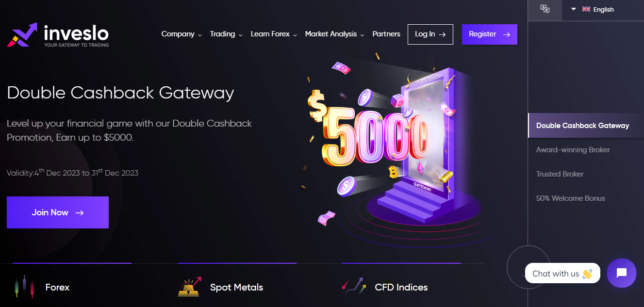Expand the Company menu
This screenshot has height=307, width=644.
point(182,34)
